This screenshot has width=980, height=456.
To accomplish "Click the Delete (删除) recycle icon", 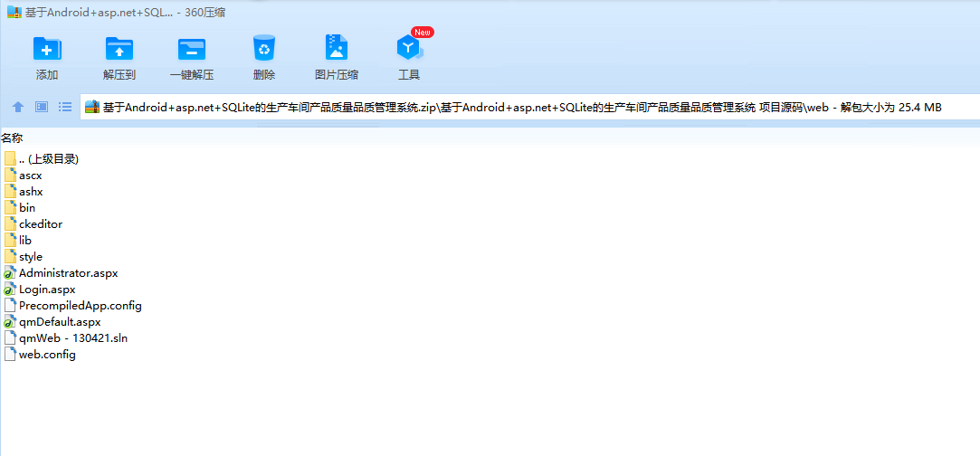I will [x=263, y=48].
